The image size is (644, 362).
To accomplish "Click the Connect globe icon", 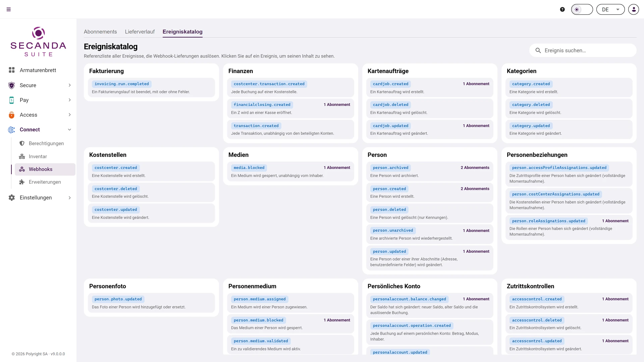I will tap(12, 130).
